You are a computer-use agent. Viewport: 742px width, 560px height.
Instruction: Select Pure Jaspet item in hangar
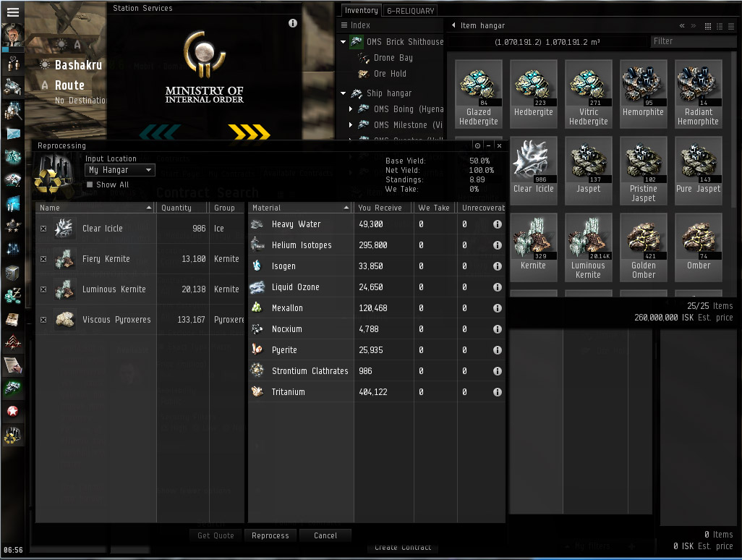(698, 171)
